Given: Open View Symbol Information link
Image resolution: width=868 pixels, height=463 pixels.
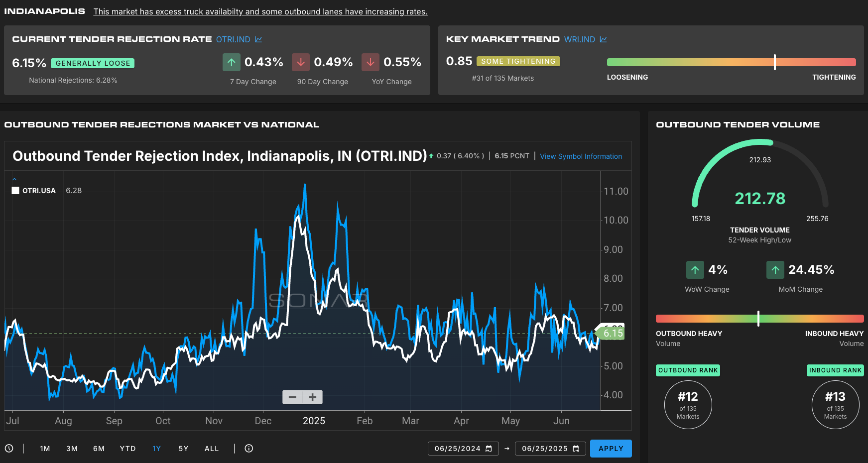Looking at the screenshot, I should pos(581,156).
